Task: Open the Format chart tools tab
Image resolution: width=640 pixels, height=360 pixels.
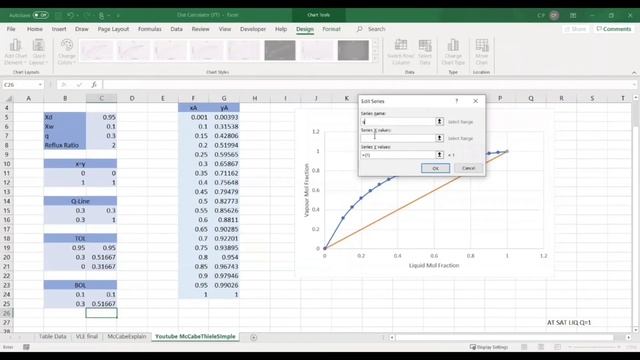Action: [x=331, y=29]
